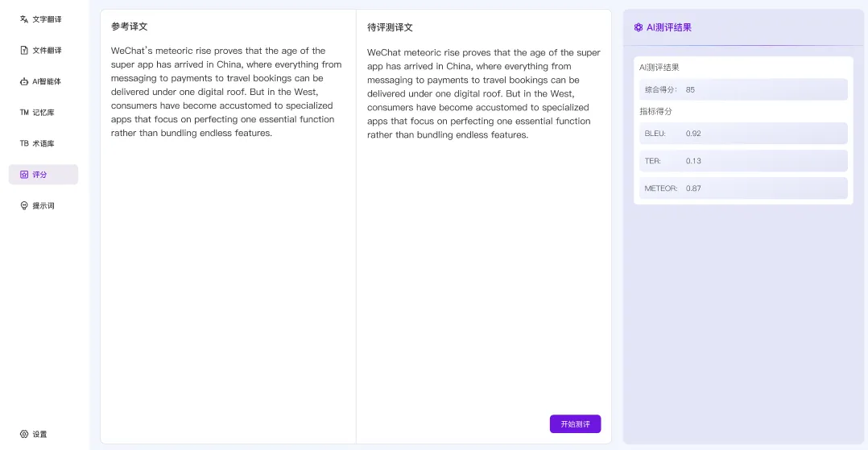This screenshot has width=868, height=450.
Task: Click the icon beside AI测评结果 panel title
Action: 639,27
